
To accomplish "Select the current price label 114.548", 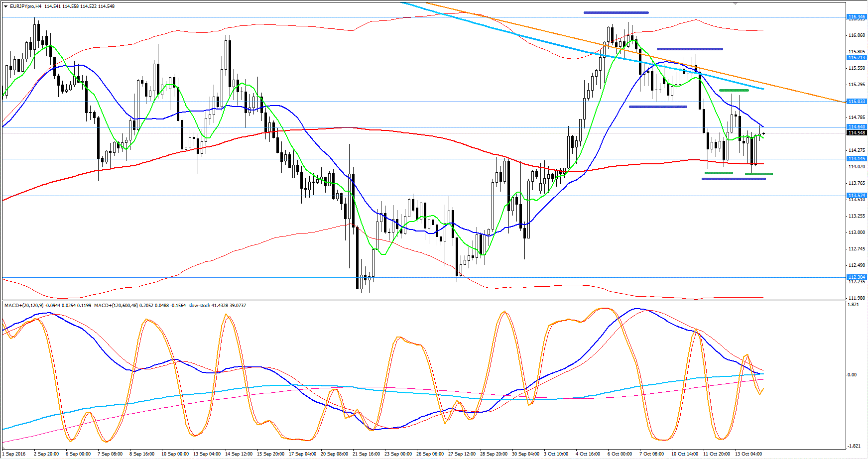I will [857, 133].
